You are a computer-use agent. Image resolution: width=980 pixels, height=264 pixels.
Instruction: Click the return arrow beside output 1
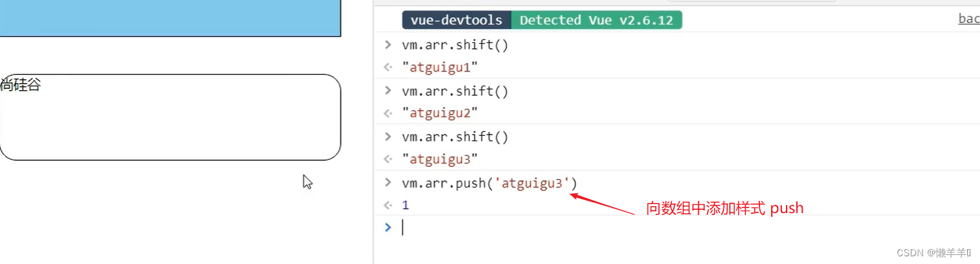pos(387,205)
